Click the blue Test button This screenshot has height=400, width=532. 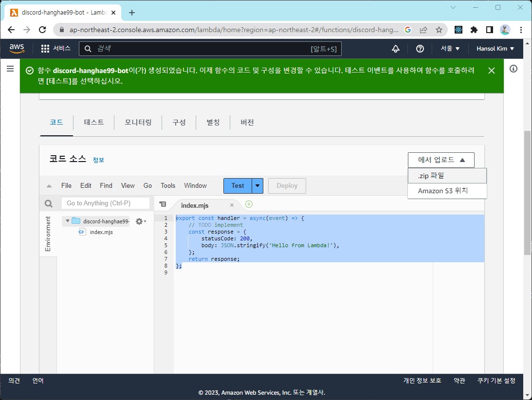tap(238, 185)
